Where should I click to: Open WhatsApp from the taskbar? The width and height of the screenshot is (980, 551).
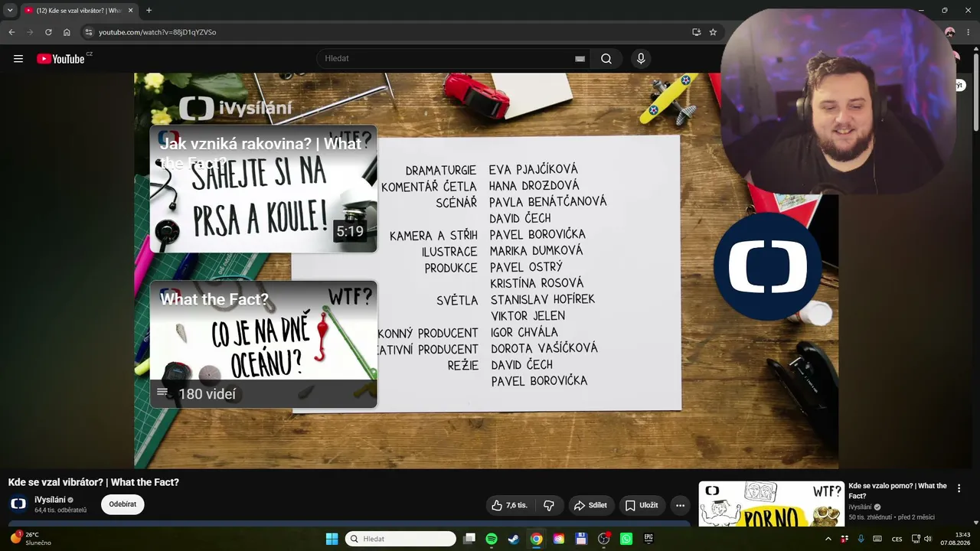click(626, 539)
